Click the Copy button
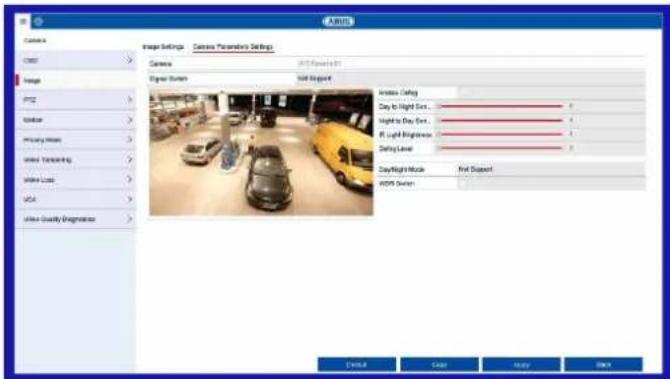Screen dimensions: 670x379 pyautogui.click(x=439, y=365)
